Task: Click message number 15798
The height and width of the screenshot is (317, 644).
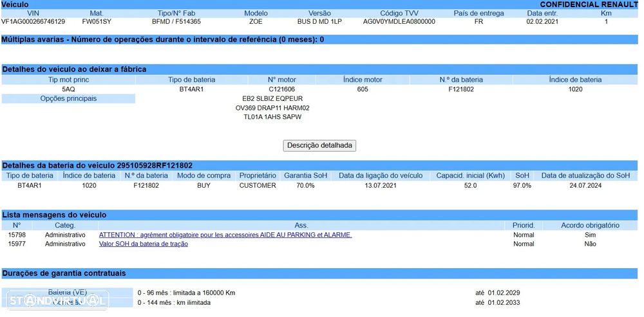Action: pyautogui.click(x=17, y=235)
